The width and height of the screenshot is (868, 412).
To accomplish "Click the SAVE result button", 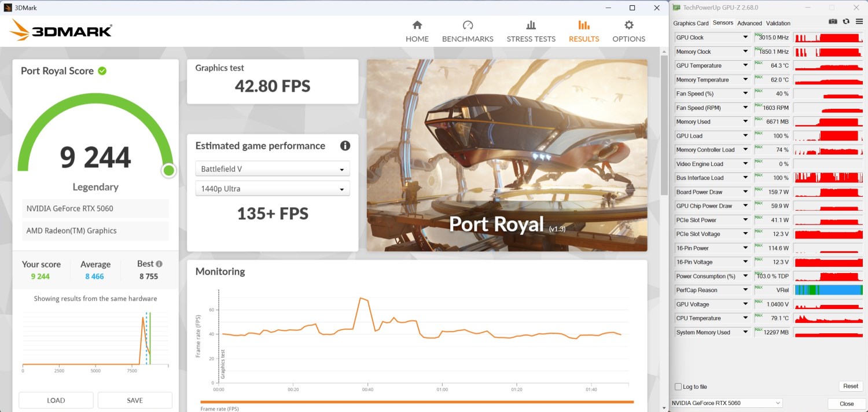I will (x=135, y=400).
